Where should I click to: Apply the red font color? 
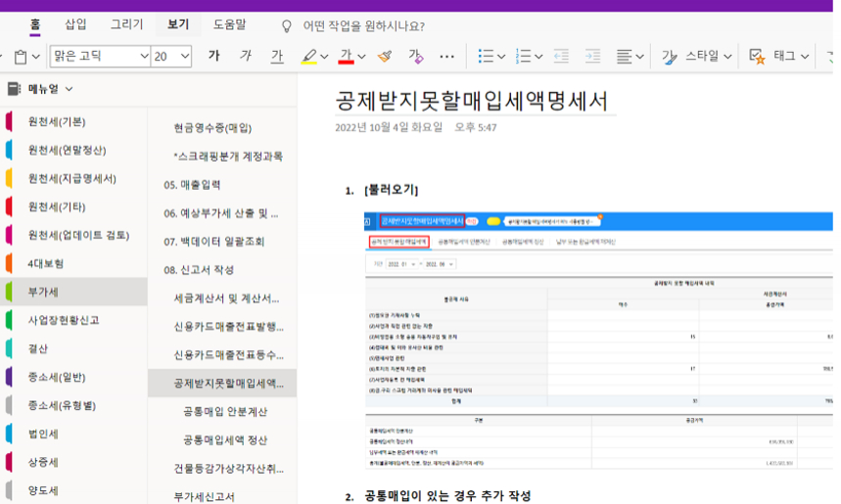(346, 57)
